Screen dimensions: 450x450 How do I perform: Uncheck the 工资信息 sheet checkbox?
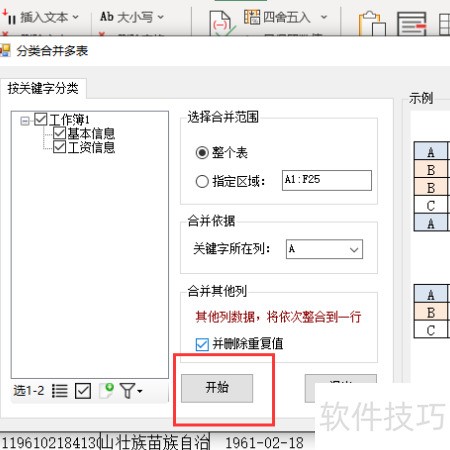(59, 147)
